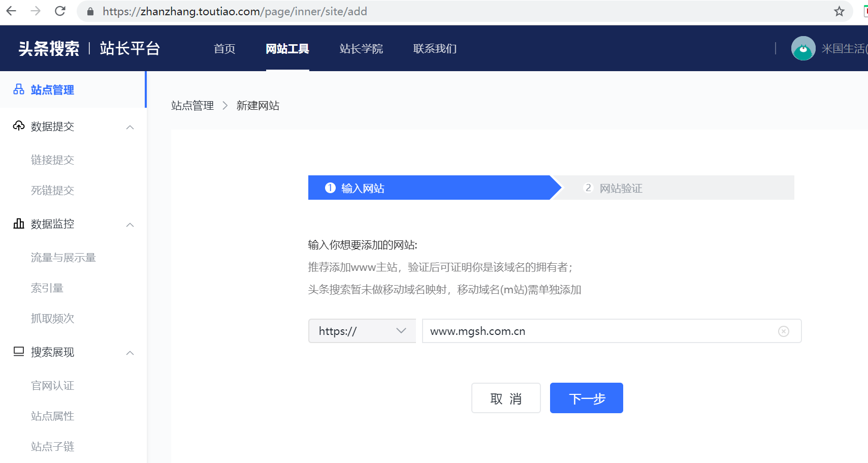Collapse the 搜索展现 section chevron

pos(130,353)
